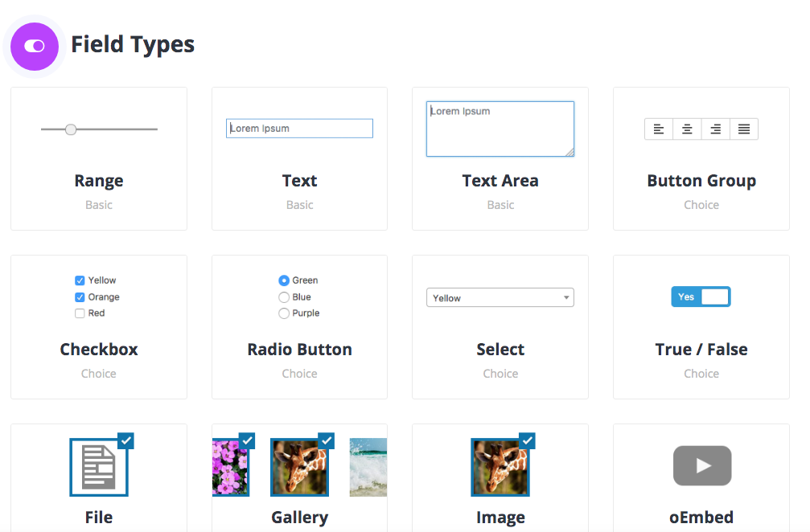Click inside the Lorem Ipsum text input
Image resolution: width=810 pixels, height=532 pixels.
[x=299, y=129]
